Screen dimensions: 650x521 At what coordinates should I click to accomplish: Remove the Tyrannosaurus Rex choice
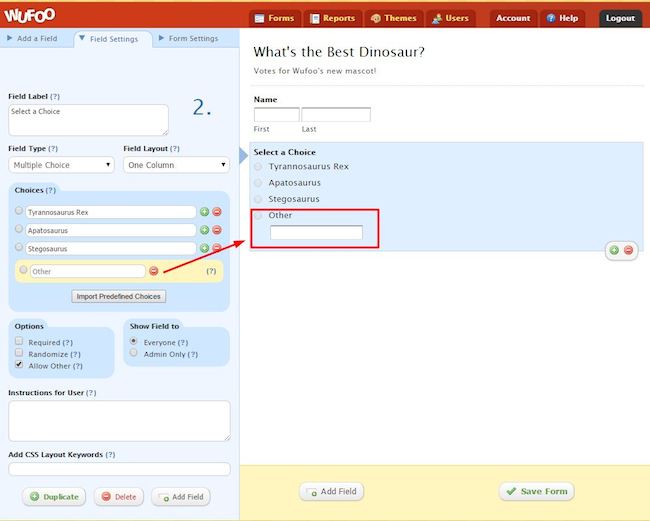(x=217, y=212)
